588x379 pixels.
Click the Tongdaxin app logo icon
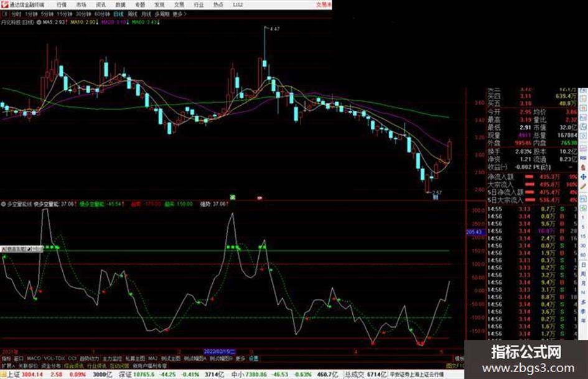[4, 5]
